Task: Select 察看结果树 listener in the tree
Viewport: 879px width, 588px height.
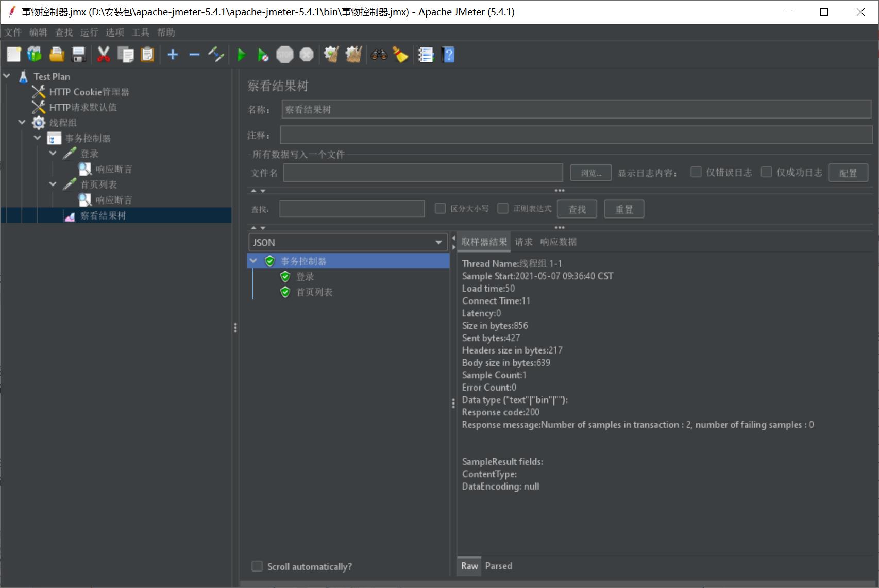Action: pyautogui.click(x=103, y=215)
